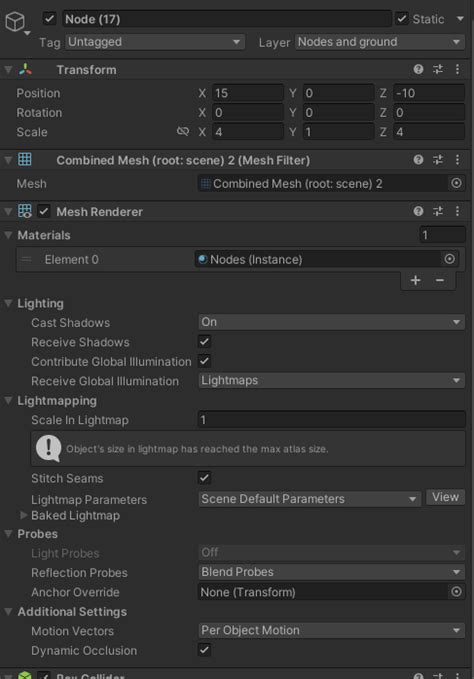Open Transform component help reference icon
Image resolution: width=474 pixels, height=679 pixels.
coord(418,69)
